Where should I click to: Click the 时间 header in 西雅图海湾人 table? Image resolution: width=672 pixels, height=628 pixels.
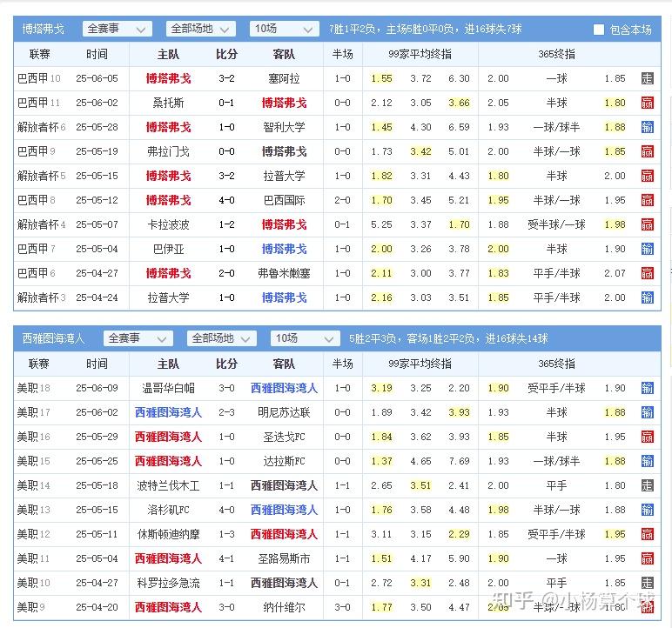click(x=97, y=364)
